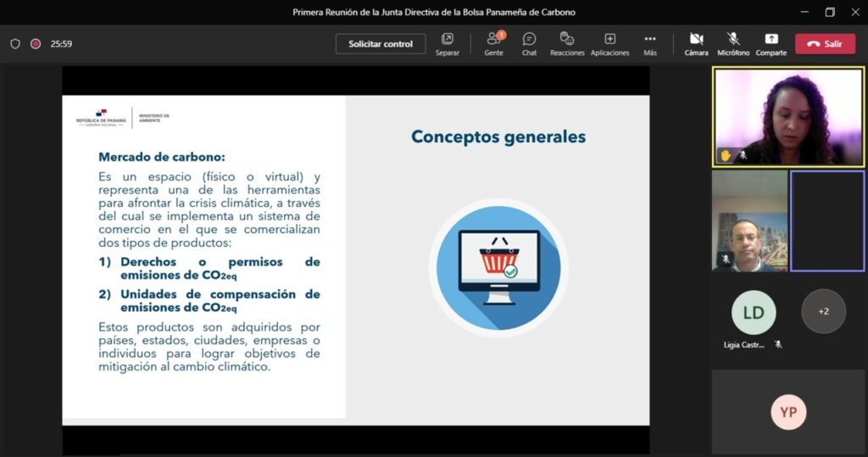Screen dimensions: 868x457
Task: Open the meeting Chat
Action: 529,44
